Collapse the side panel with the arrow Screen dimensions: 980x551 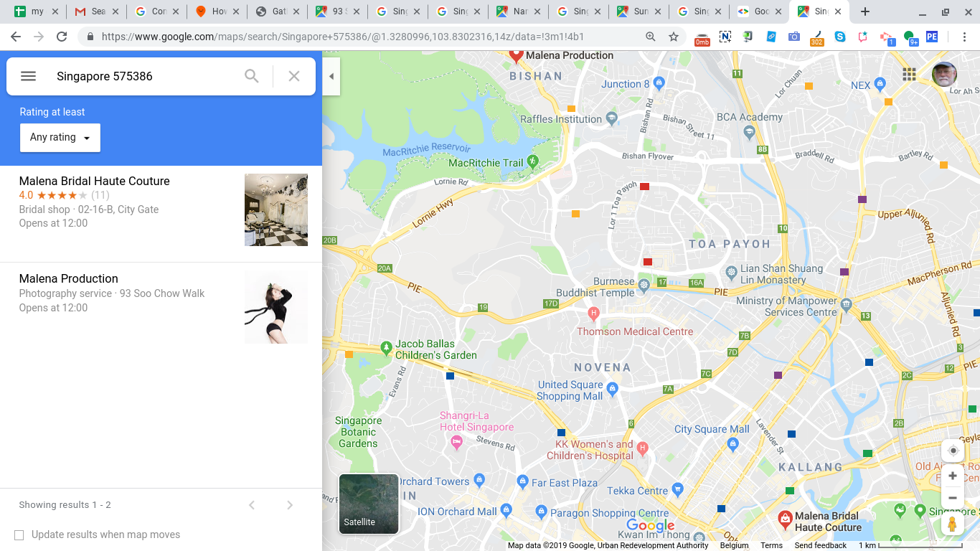point(331,76)
